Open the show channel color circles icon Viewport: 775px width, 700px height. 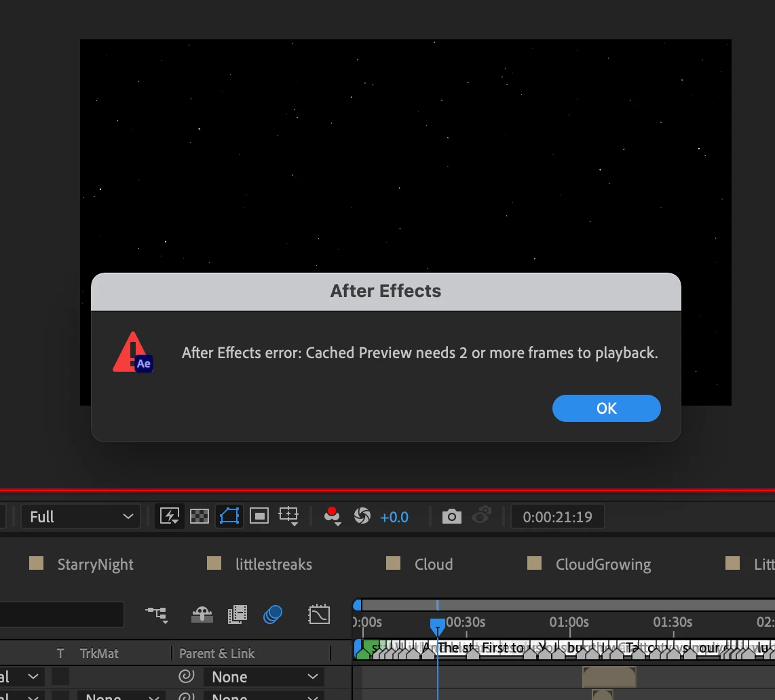coord(332,516)
